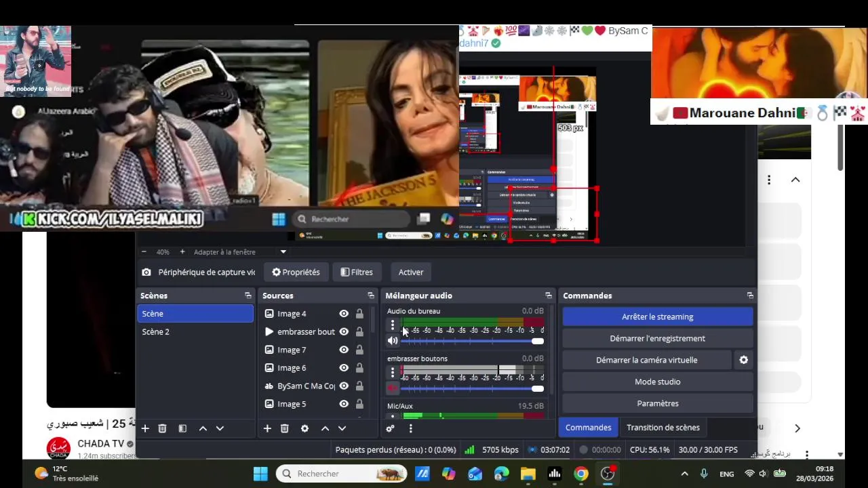Open Google Chrome from taskbar
Screen dimensions: 868x488
[x=581, y=474]
